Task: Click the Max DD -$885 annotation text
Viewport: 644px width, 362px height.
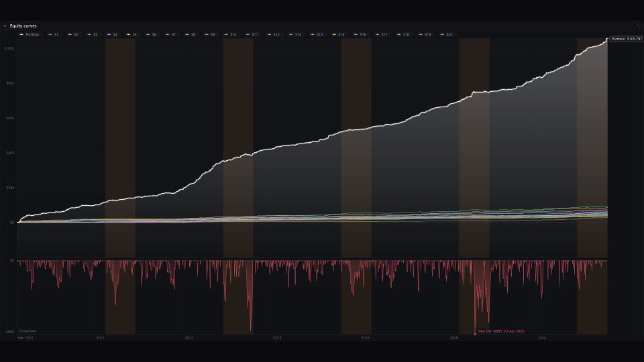Action: (501, 331)
